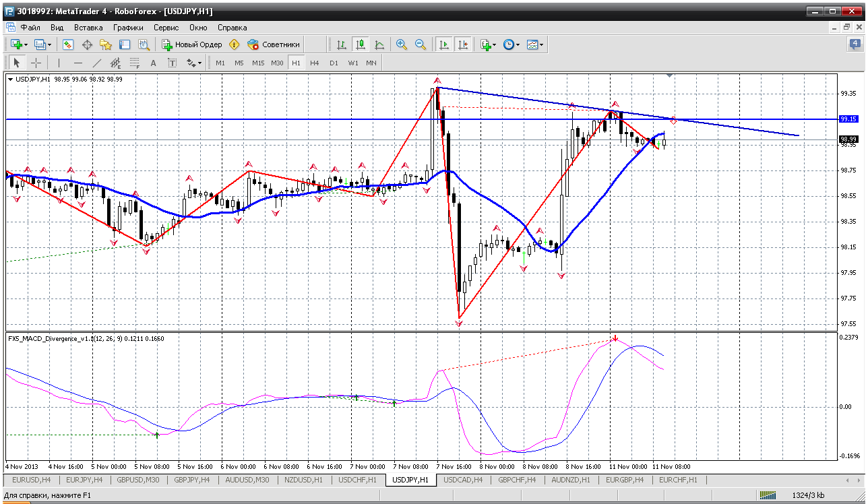Image resolution: width=868 pixels, height=504 pixels.
Task: Switch chart to line chart icon
Action: (379, 44)
